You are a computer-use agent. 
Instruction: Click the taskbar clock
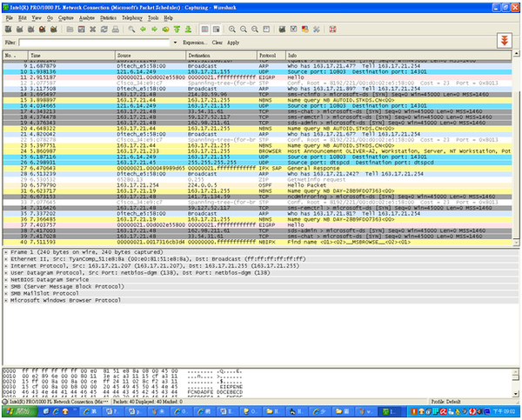505,411
